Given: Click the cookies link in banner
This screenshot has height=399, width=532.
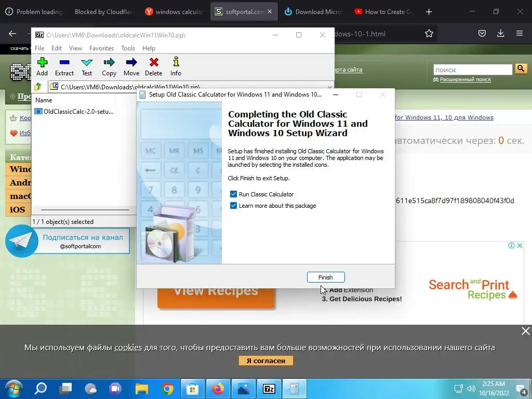Looking at the screenshot, I should [128, 348].
